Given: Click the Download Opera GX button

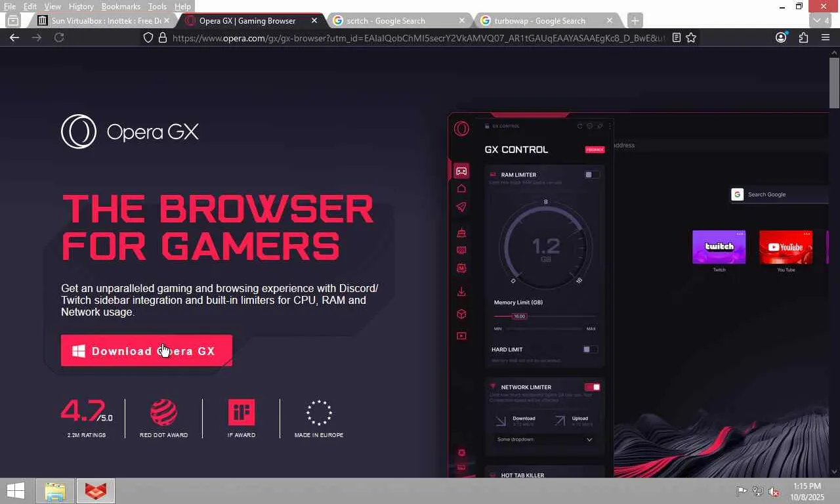Looking at the screenshot, I should coord(146,351).
